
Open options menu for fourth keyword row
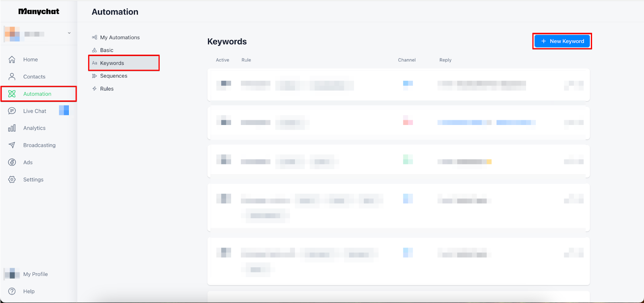(574, 199)
